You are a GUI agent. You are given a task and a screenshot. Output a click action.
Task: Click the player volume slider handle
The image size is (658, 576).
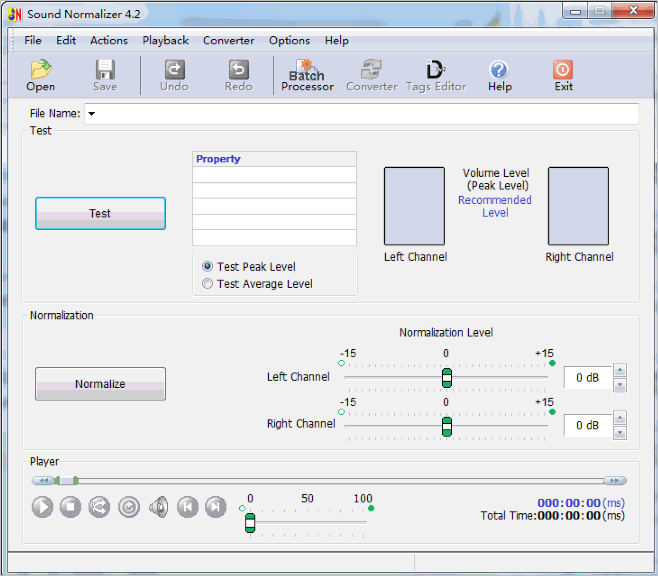point(250,523)
